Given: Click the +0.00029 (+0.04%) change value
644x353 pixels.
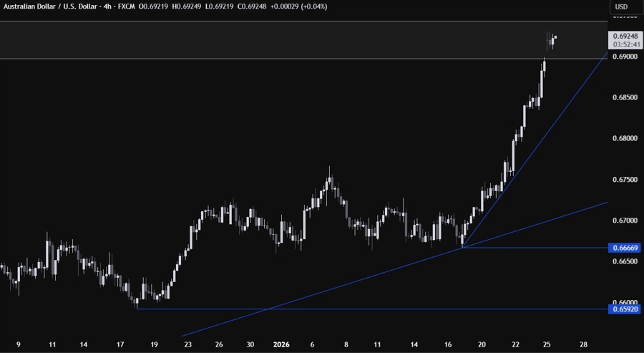Looking at the screenshot, I should click(298, 6).
